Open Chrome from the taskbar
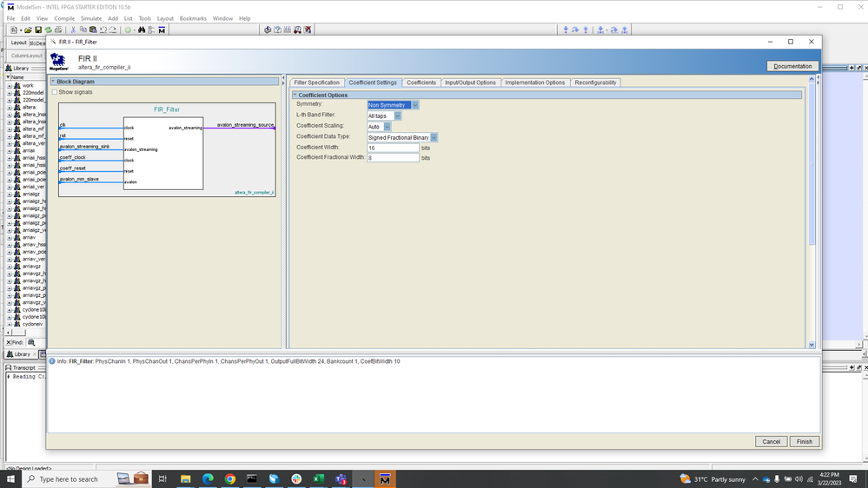Viewport: 868px width, 488px height. (x=229, y=479)
